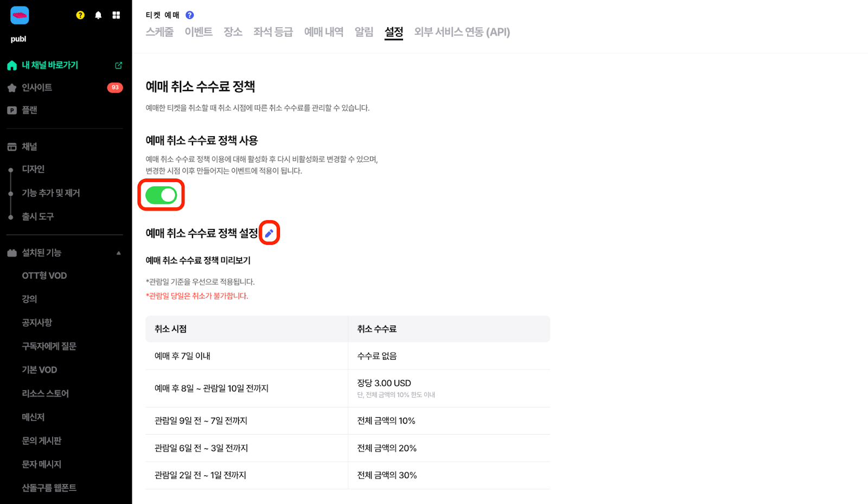Select OTT형 VOD in installed features
The width and height of the screenshot is (868, 504).
coord(44,276)
